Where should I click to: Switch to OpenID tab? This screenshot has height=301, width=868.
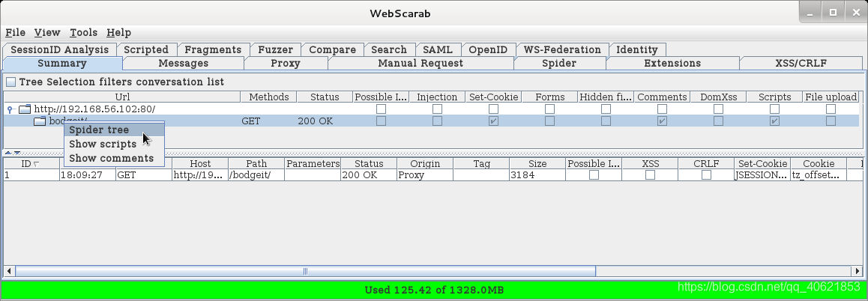pos(488,50)
